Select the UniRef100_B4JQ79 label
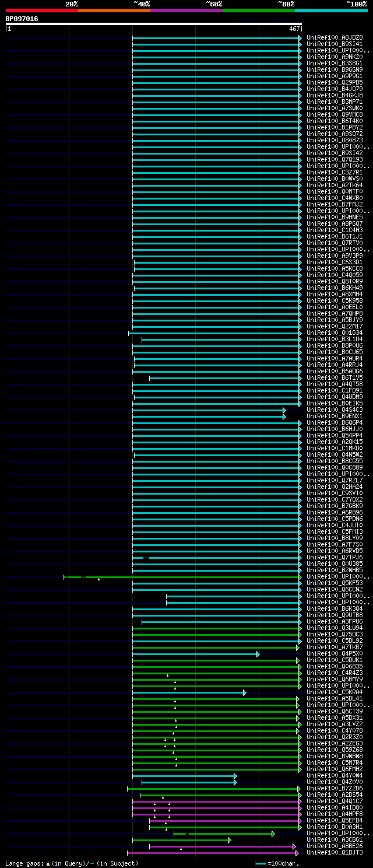This screenshot has width=373, height=868. tap(335, 89)
